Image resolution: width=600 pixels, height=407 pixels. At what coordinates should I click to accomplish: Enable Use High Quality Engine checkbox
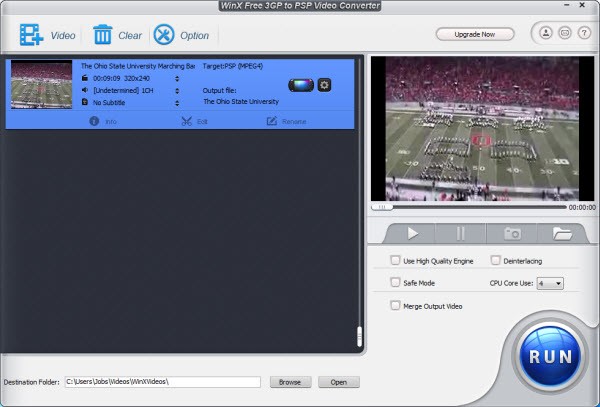[395, 260]
